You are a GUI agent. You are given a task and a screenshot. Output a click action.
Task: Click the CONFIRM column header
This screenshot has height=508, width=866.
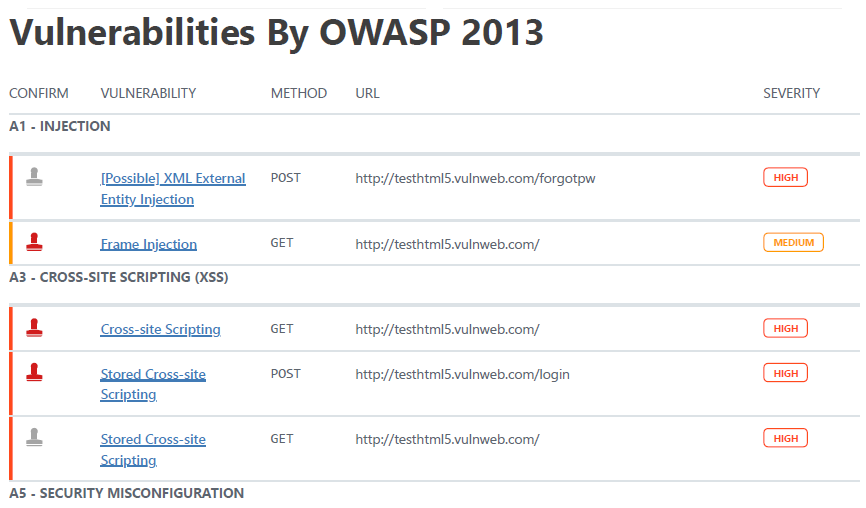tap(39, 93)
